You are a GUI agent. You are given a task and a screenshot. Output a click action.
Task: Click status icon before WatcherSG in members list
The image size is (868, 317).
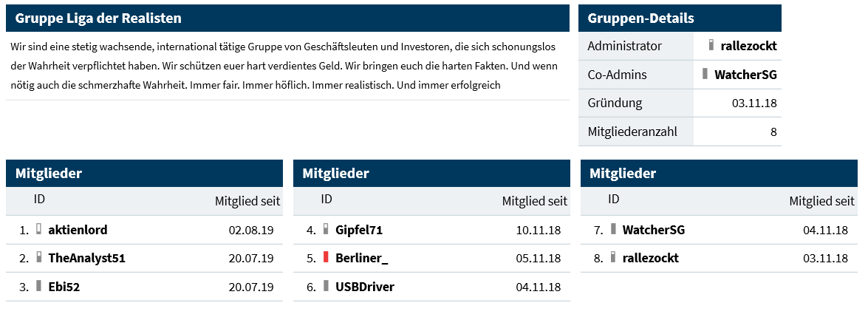click(x=613, y=230)
